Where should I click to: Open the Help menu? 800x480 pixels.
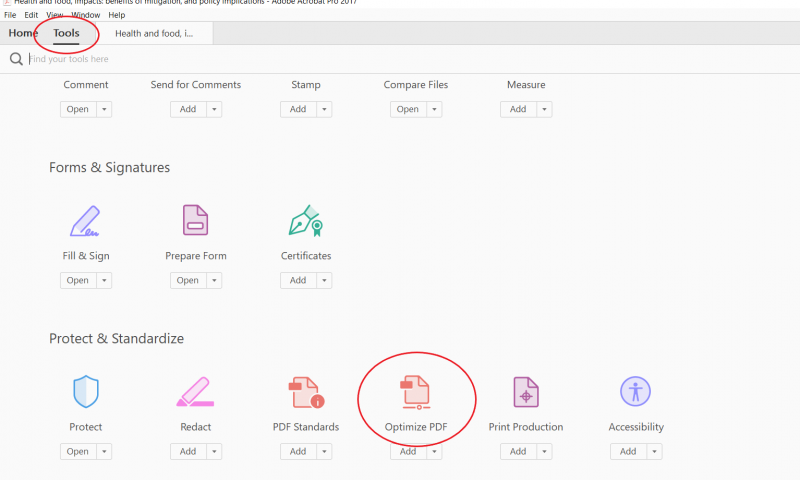(x=117, y=15)
